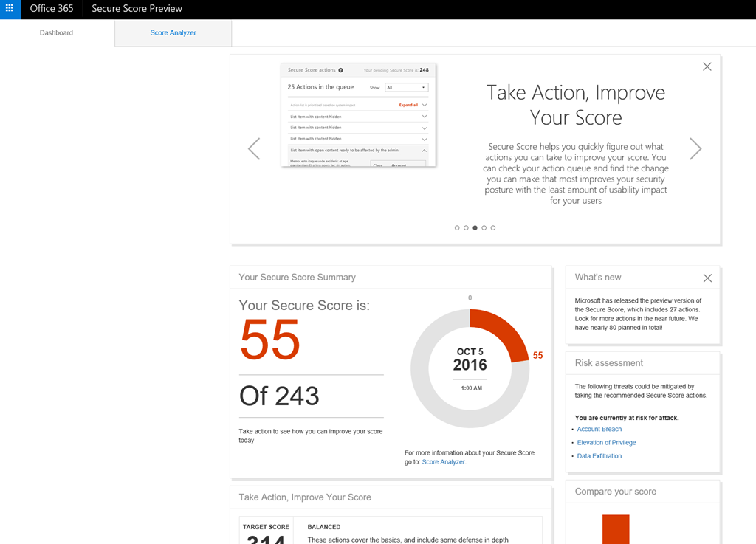Click the 'Compare your score' panel heading

tap(615, 492)
